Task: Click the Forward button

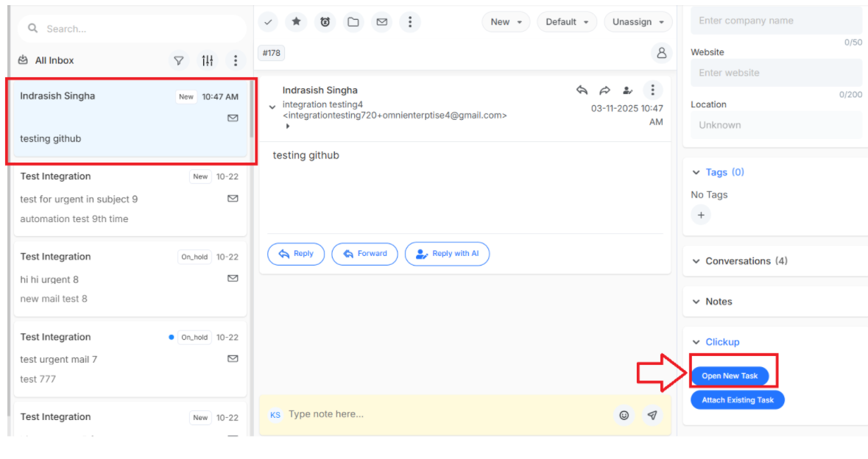Action: tap(365, 254)
